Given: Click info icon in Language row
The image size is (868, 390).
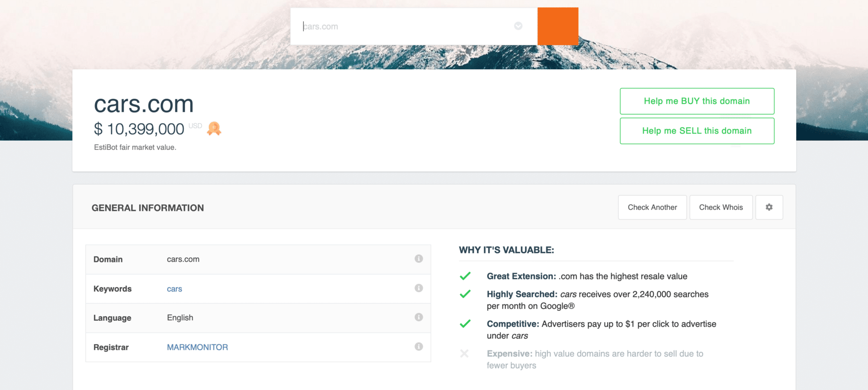Looking at the screenshot, I should (x=419, y=317).
